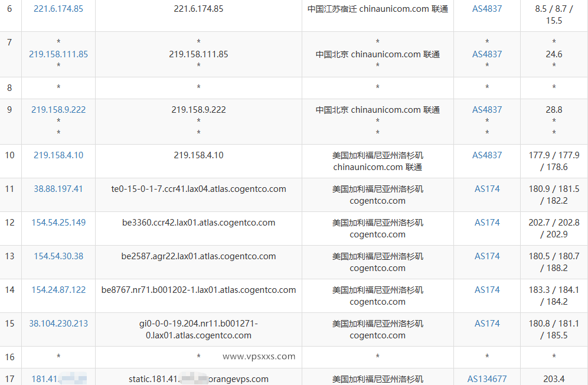Screen dimensions: 588x385
Task: Select latency 180.5 / 180.7 / 188.2
Action: tap(554, 262)
